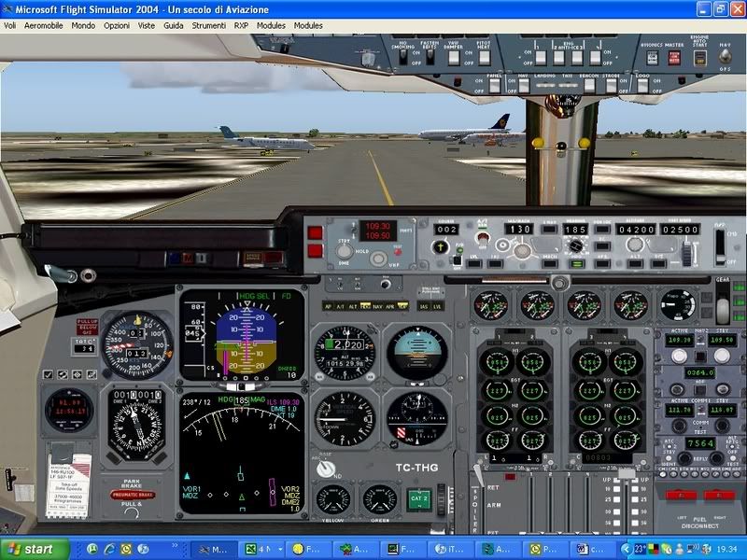Toggle the Pitot Heat switch

pos(485,58)
